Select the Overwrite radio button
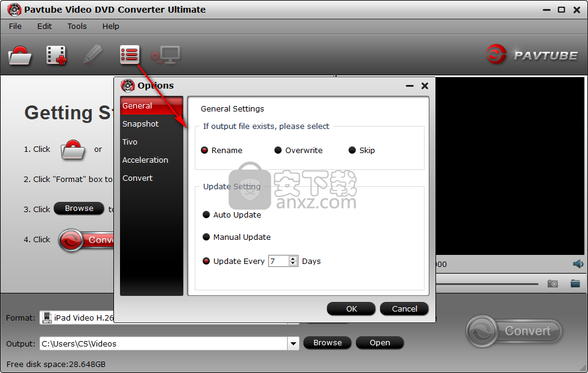This screenshot has width=588, height=373. [278, 150]
